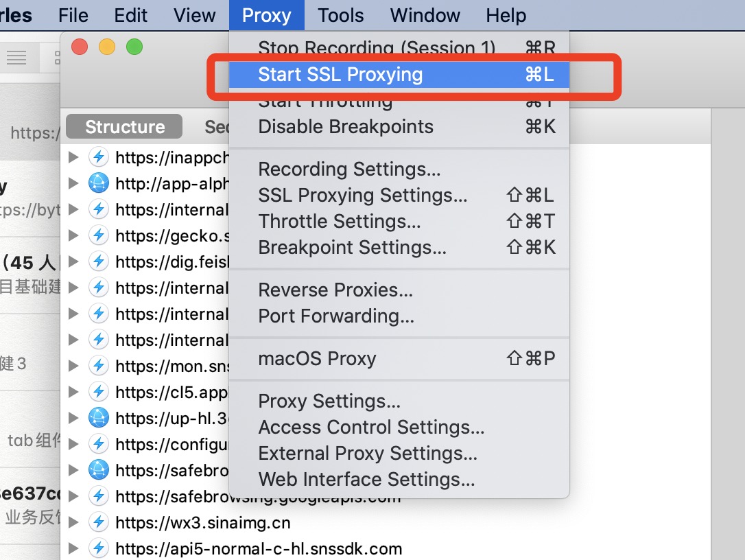The height and width of the screenshot is (560, 745).
Task: Open the Help menu
Action: [506, 15]
